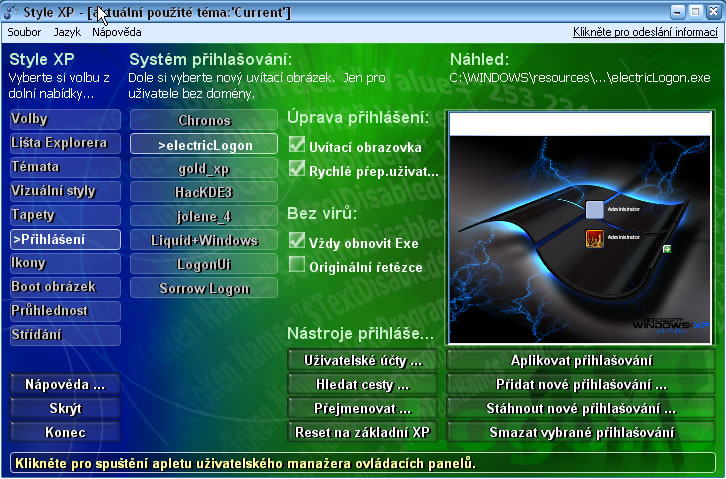Open the Průhlednost section
The height and width of the screenshot is (479, 726).
[x=65, y=311]
